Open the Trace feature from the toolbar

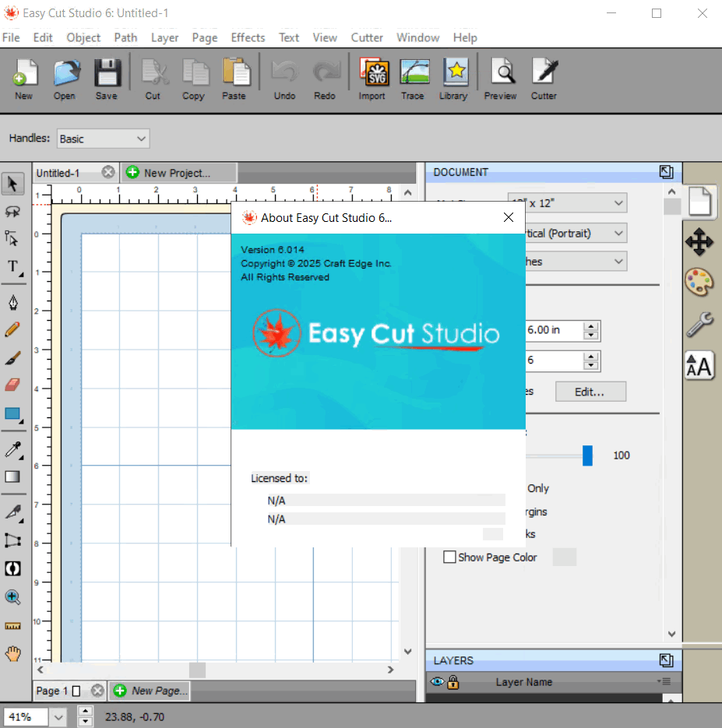click(414, 78)
